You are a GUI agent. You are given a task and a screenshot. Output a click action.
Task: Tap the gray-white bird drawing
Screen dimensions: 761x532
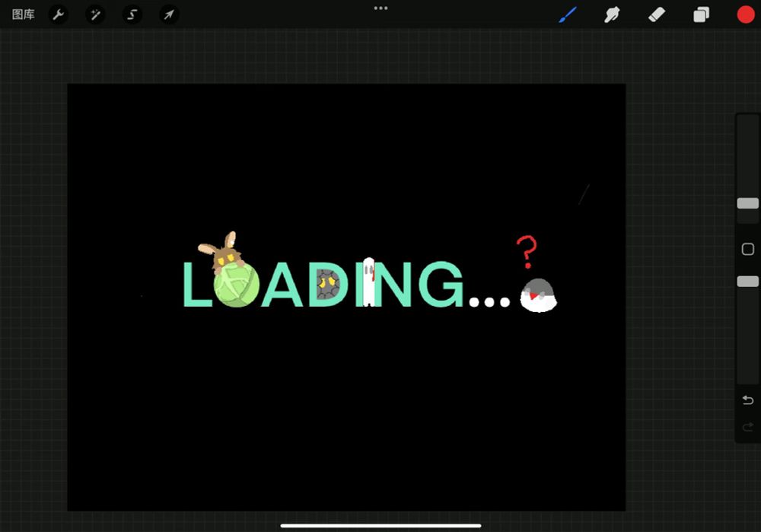point(539,295)
